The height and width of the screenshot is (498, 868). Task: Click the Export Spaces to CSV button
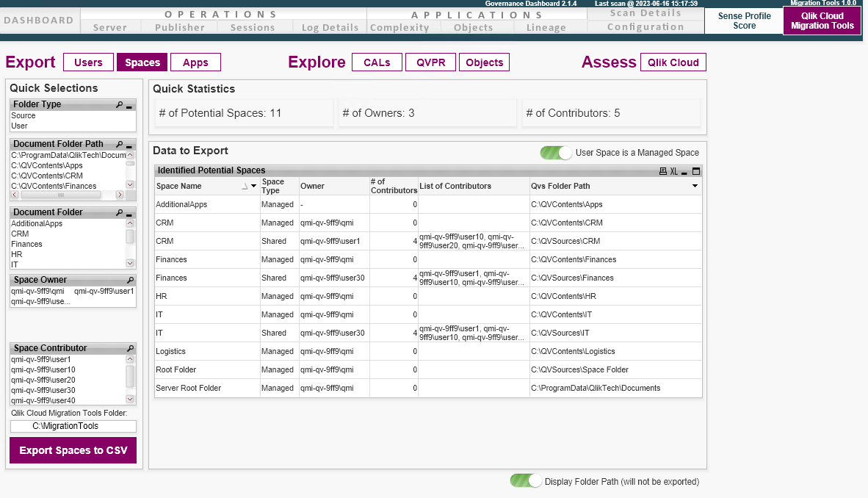tap(73, 450)
